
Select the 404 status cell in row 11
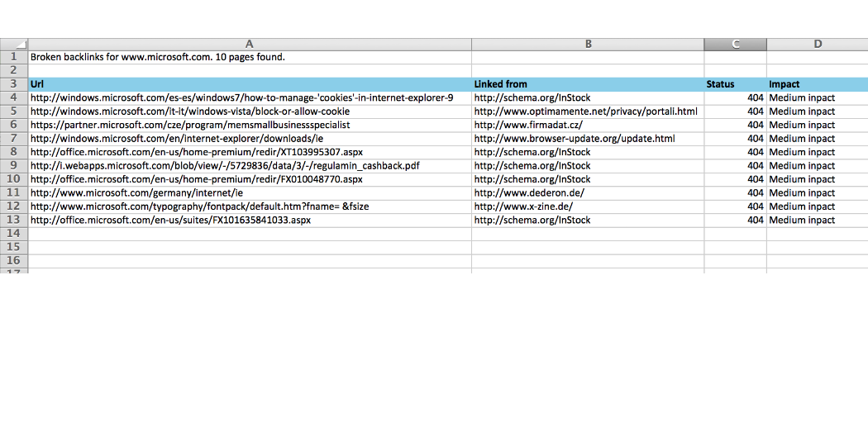[x=735, y=192]
